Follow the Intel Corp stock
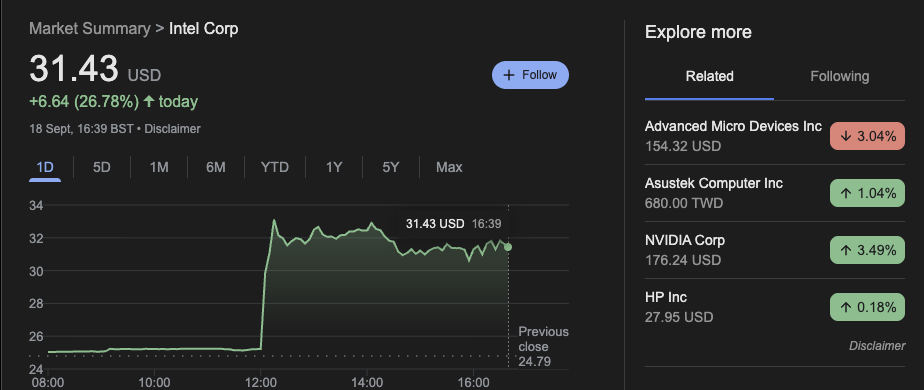The image size is (924, 390). click(530, 75)
